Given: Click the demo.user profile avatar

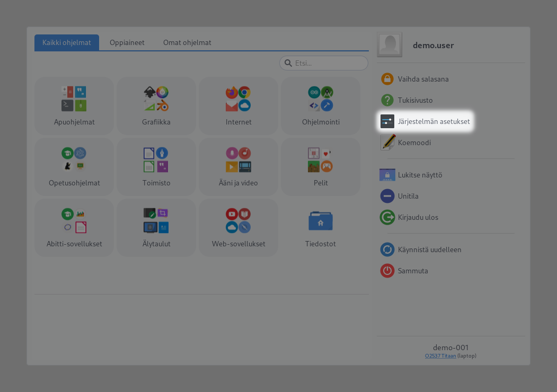Looking at the screenshot, I should 390,45.
